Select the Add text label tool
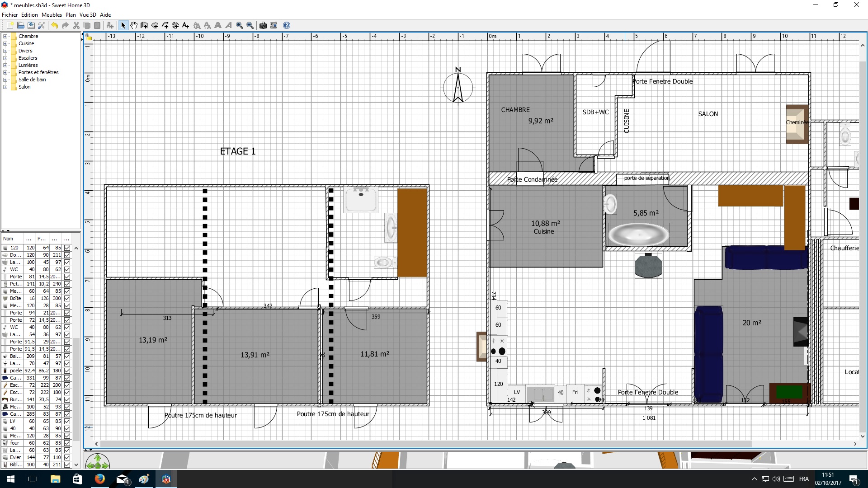 click(x=185, y=25)
